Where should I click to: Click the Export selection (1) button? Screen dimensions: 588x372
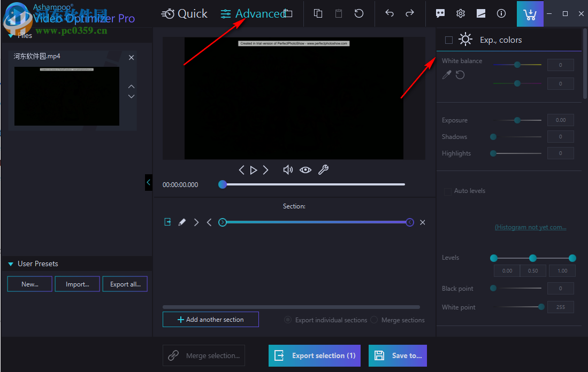[314, 355]
